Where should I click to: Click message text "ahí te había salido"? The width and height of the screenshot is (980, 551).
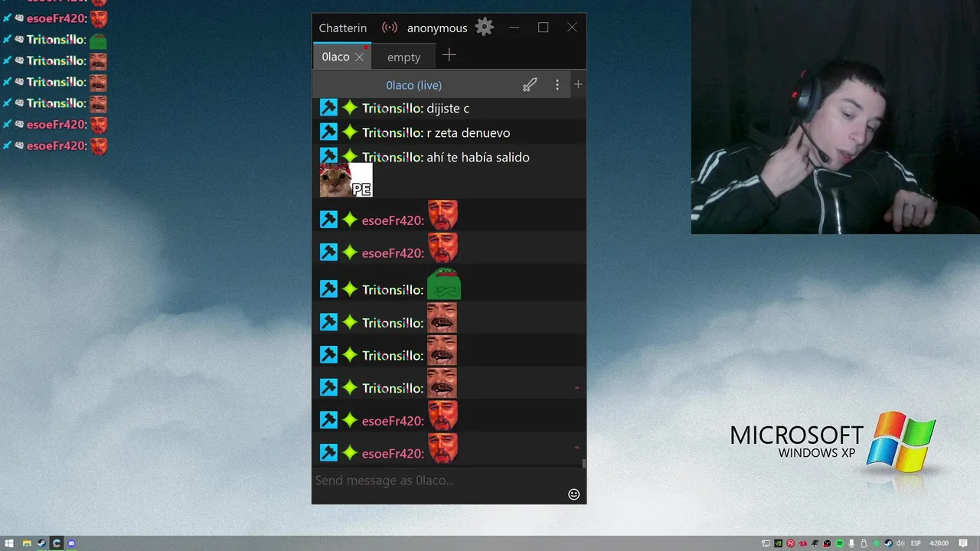(x=478, y=158)
